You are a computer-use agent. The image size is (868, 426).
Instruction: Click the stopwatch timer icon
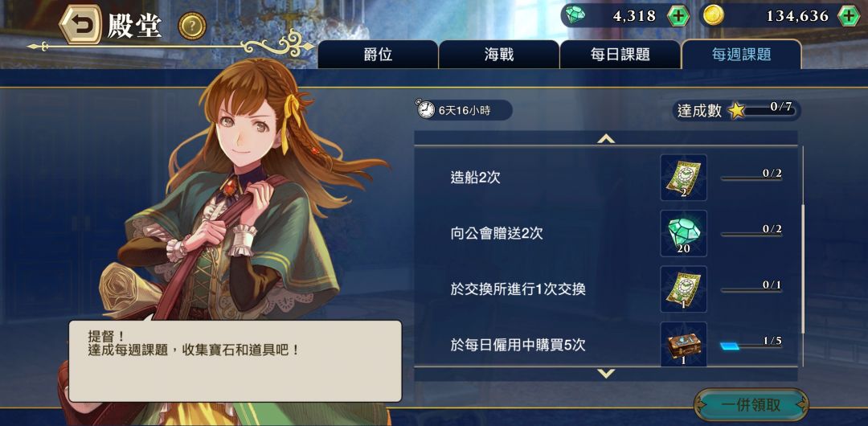click(x=426, y=109)
